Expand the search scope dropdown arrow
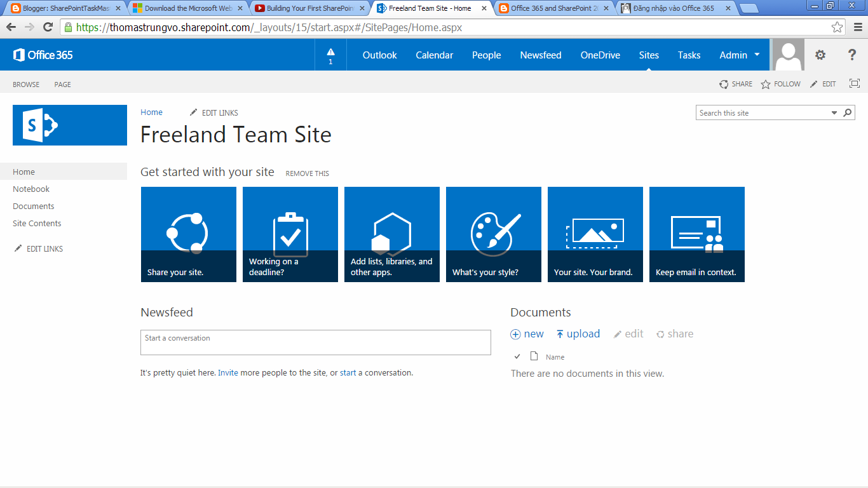Image resolution: width=868 pixels, height=488 pixels. click(x=834, y=113)
